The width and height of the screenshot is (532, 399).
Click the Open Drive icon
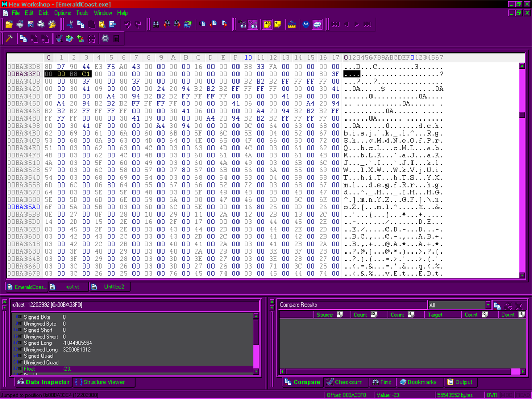(20, 24)
